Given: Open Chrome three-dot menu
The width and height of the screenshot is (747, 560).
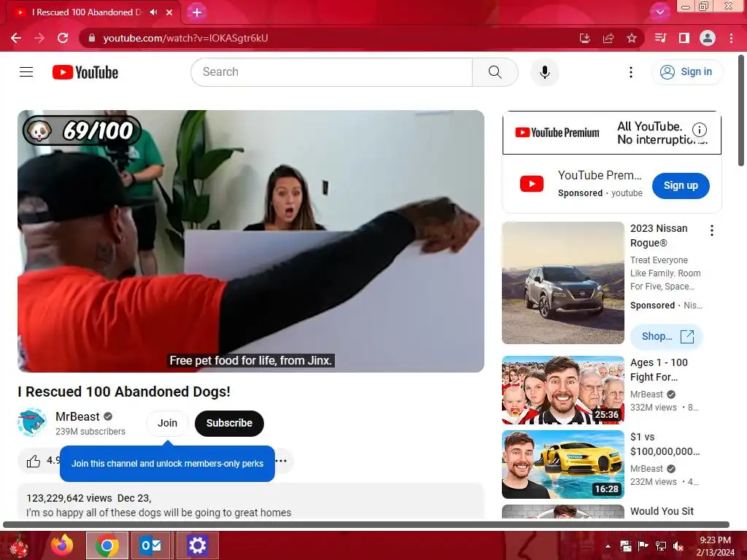Looking at the screenshot, I should pyautogui.click(x=731, y=38).
